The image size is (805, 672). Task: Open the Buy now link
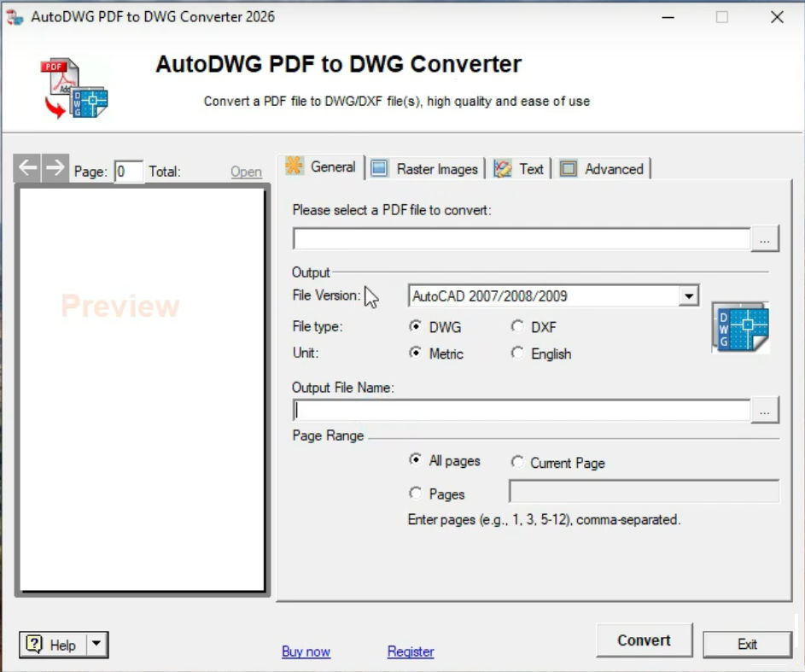coord(306,652)
